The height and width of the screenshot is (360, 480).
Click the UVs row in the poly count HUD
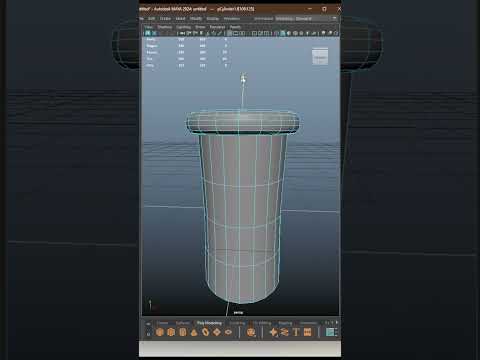pyautogui.click(x=187, y=66)
